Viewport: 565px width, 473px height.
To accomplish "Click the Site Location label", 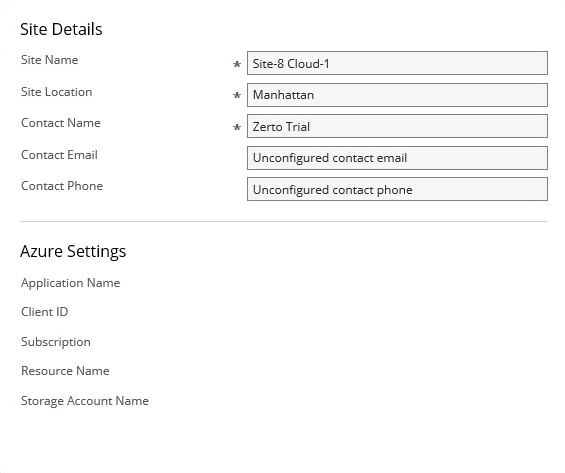I will point(57,92).
